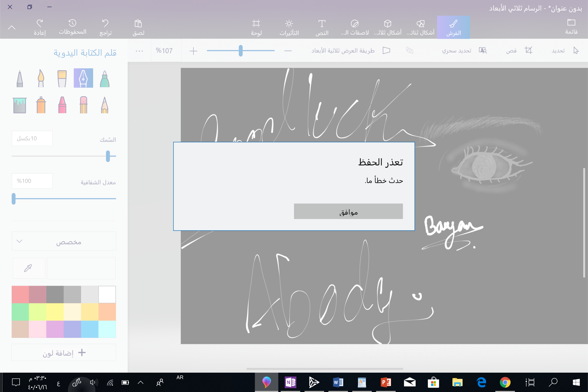Click the إعادة redo button

[40, 27]
